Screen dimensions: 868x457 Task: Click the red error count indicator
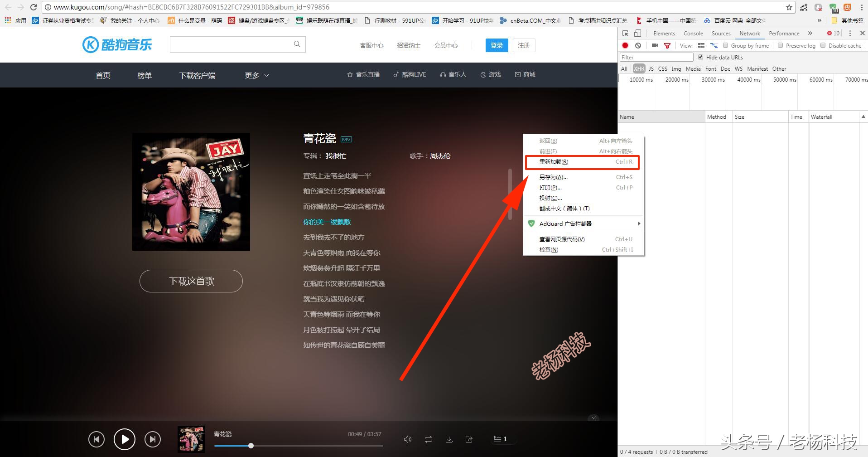click(x=834, y=33)
